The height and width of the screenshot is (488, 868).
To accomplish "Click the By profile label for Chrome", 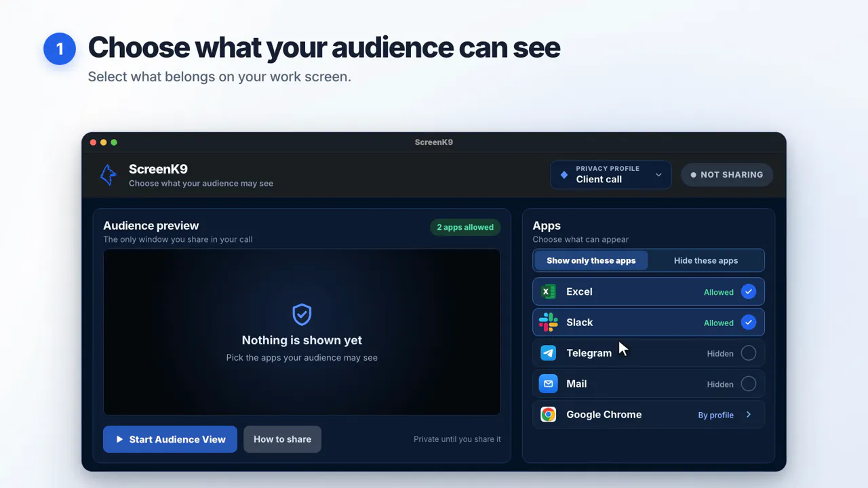I will 716,415.
